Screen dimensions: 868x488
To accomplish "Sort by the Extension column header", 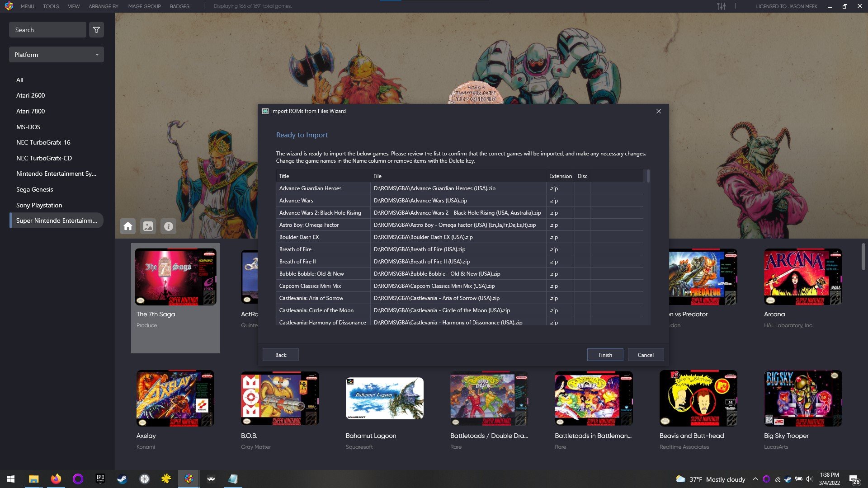I will pyautogui.click(x=560, y=176).
